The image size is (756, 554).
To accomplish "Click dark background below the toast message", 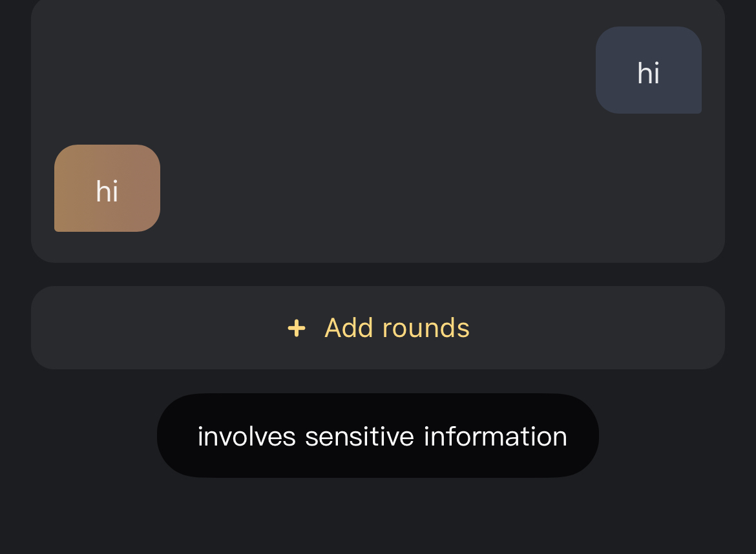I will tap(378, 517).
